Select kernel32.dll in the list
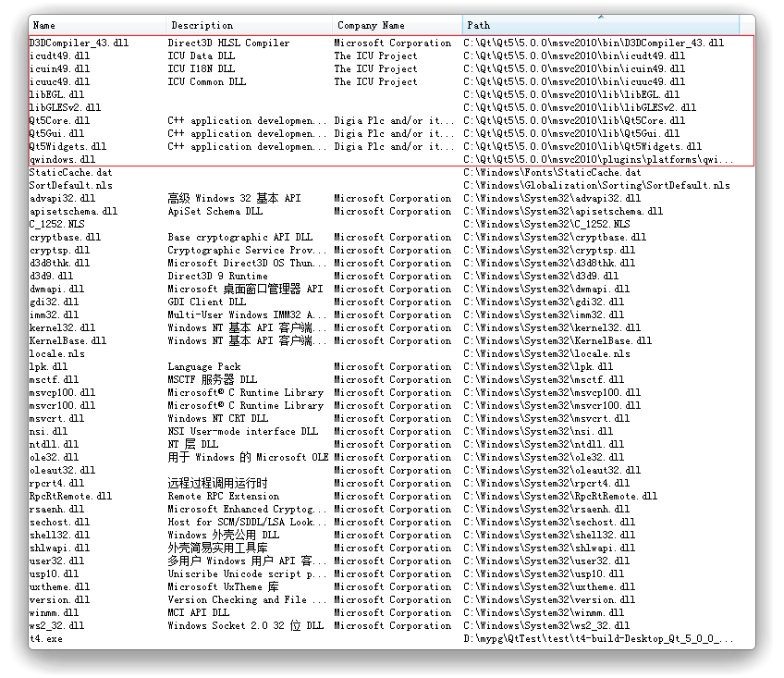784x678 pixels. coord(62,328)
